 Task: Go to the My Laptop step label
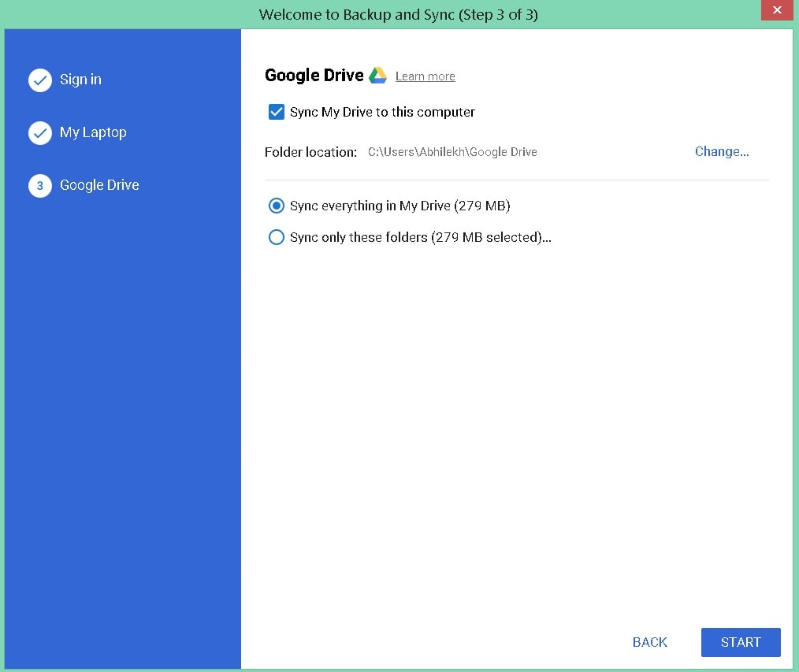click(x=93, y=132)
